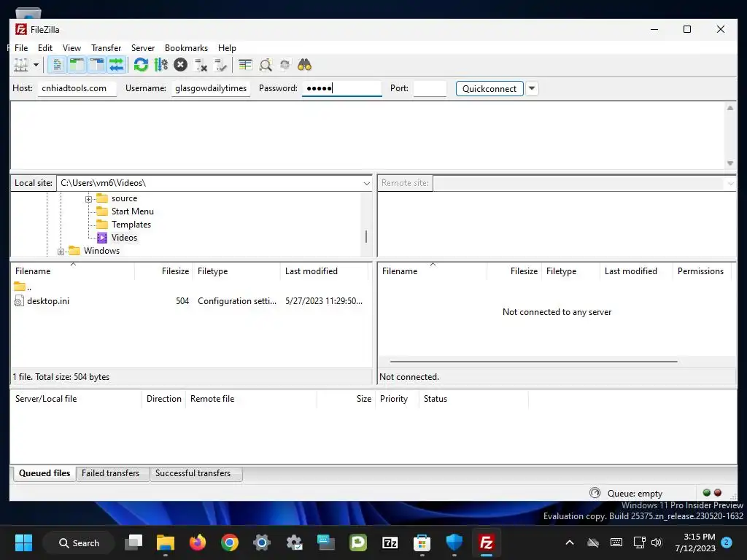This screenshot has height=560, width=747.
Task: Click the Direction column header in queue
Action: (x=164, y=399)
